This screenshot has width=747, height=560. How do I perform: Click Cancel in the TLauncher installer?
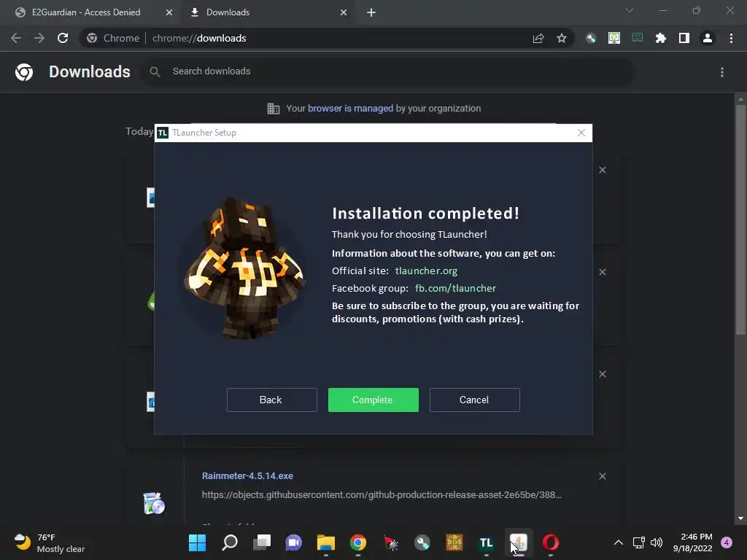(474, 400)
